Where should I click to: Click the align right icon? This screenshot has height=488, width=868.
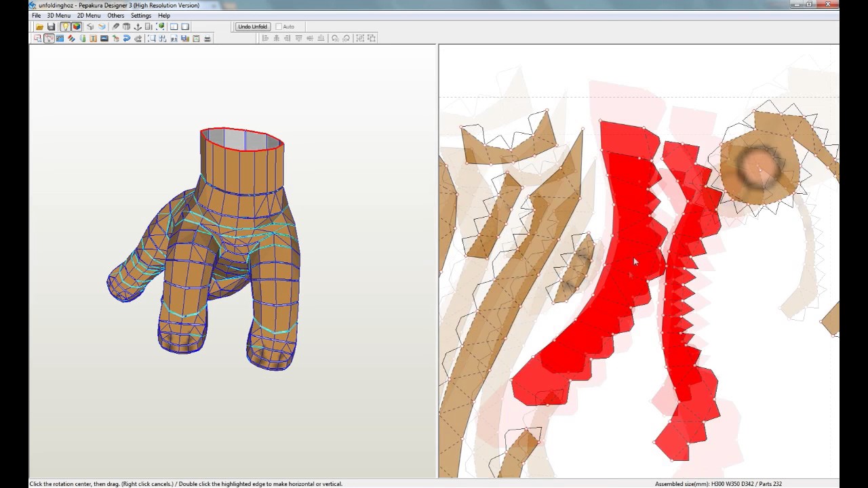point(288,38)
